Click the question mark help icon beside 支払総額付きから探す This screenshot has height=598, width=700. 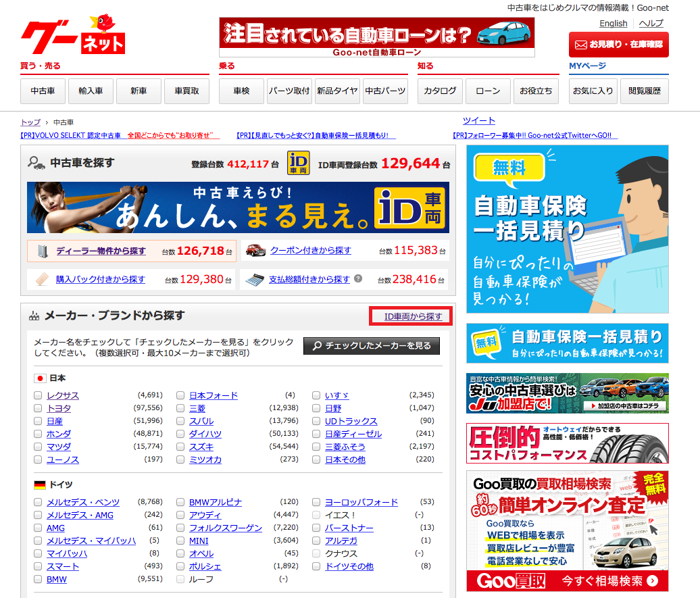pyautogui.click(x=358, y=278)
